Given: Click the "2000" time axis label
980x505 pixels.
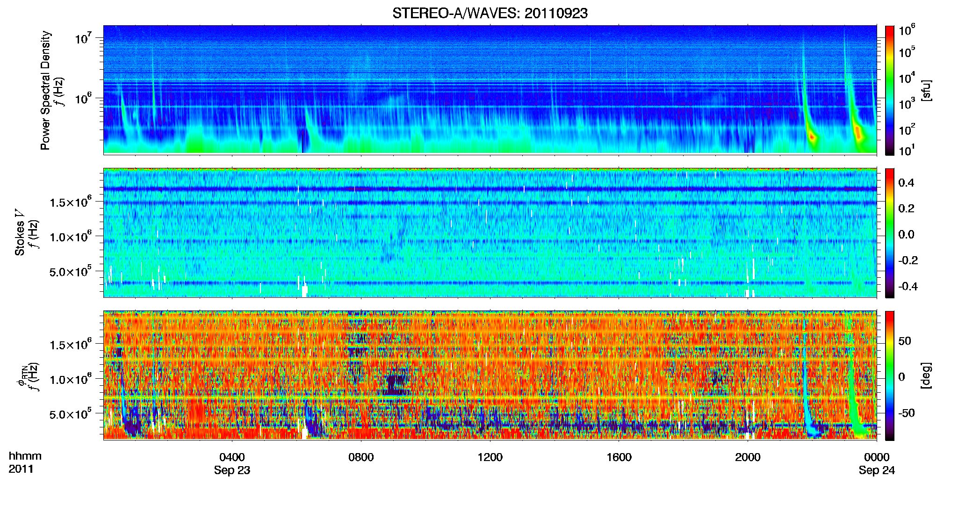Looking at the screenshot, I should [x=748, y=457].
